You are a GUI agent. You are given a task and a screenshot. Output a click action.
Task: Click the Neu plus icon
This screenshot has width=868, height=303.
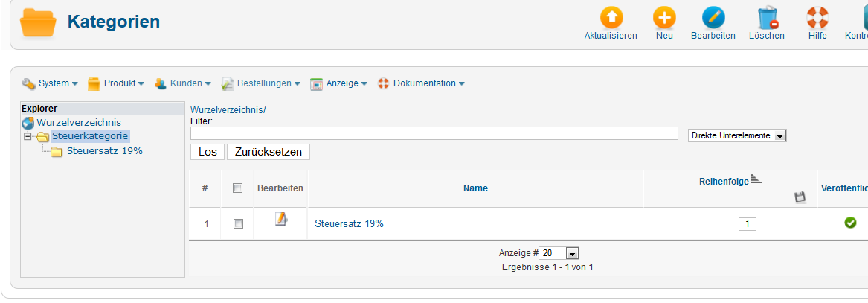(664, 18)
